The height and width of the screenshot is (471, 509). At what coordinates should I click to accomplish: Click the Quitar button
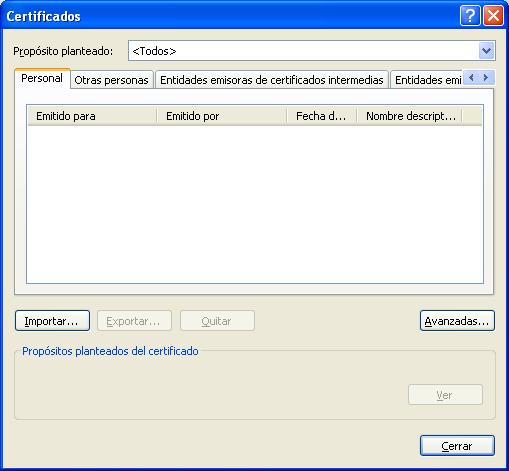pos(217,321)
